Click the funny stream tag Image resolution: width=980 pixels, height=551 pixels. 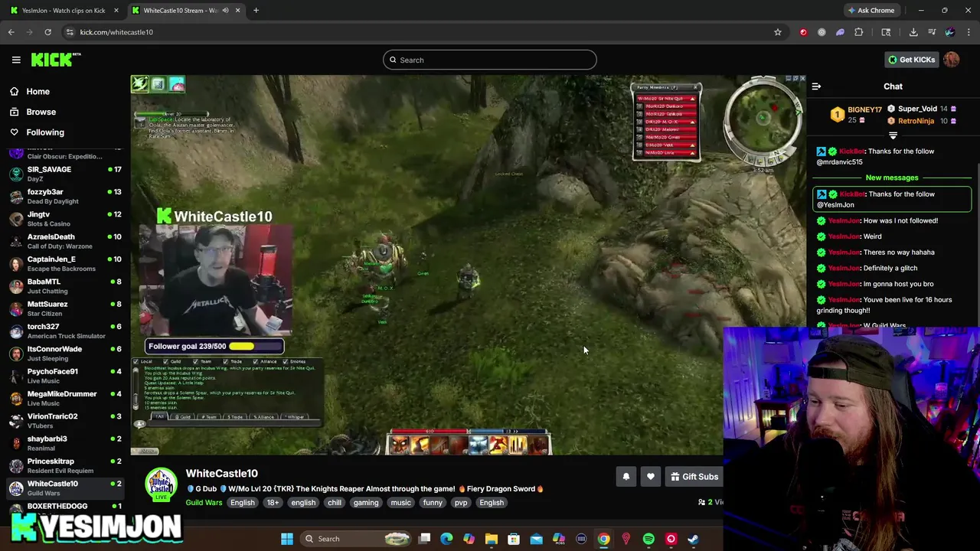coord(433,503)
